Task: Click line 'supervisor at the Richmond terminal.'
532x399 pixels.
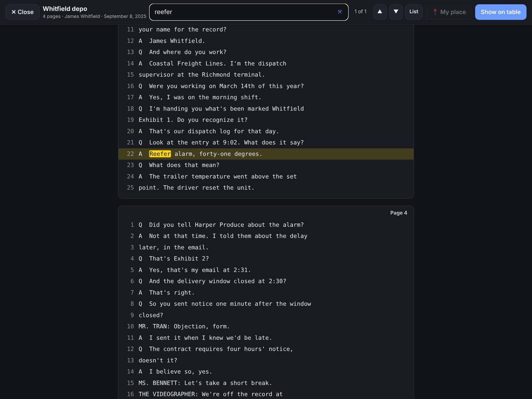Action: pyautogui.click(x=266, y=75)
